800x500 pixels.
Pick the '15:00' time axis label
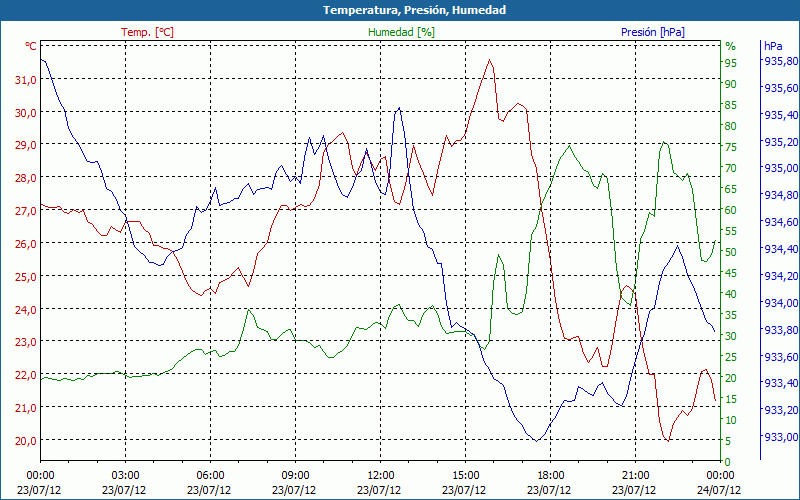pyautogui.click(x=465, y=476)
